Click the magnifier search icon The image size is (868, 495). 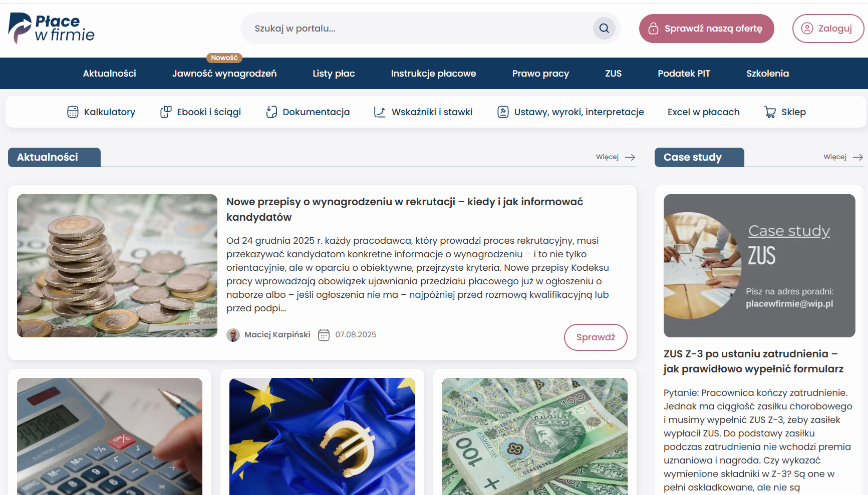coord(604,29)
